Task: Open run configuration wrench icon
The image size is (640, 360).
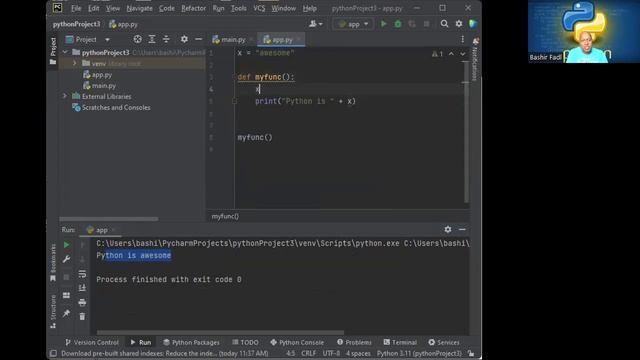Action: (x=66, y=259)
